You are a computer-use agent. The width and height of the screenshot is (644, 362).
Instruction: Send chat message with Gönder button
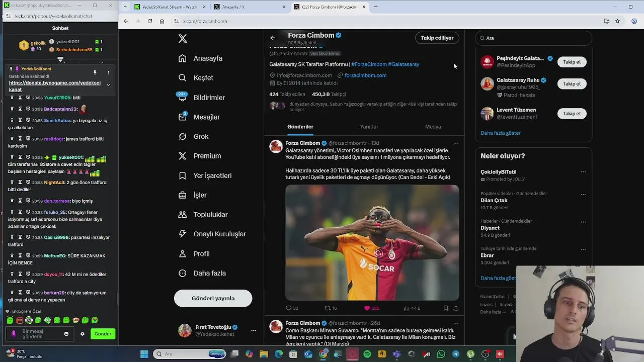(x=103, y=334)
